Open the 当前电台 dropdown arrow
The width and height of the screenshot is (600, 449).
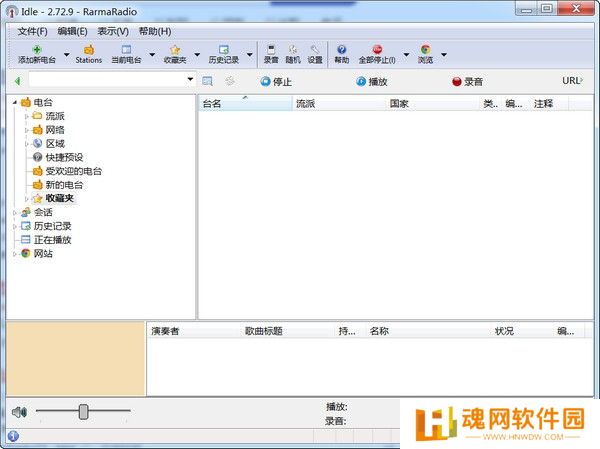click(152, 55)
